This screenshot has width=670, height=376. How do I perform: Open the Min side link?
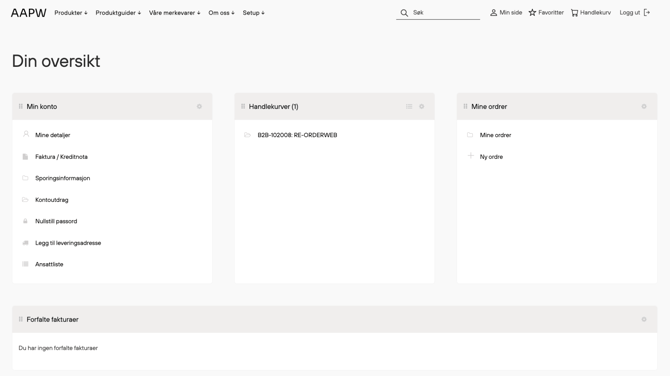click(511, 13)
